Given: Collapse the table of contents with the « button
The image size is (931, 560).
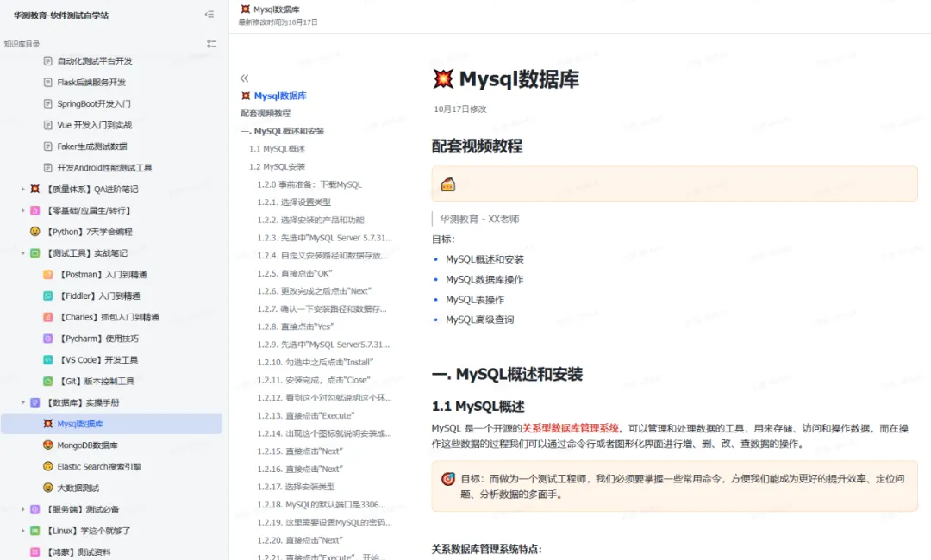Looking at the screenshot, I should [x=244, y=78].
